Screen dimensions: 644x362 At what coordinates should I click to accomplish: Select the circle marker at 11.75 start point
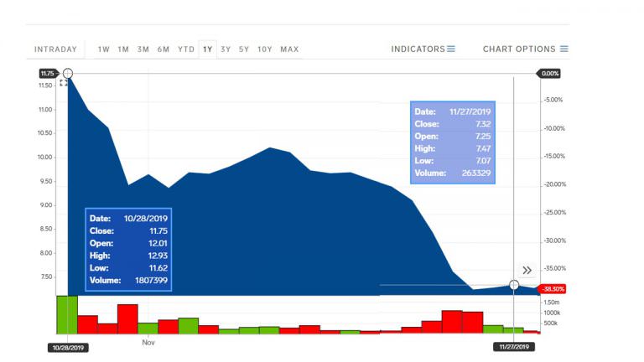click(68, 74)
